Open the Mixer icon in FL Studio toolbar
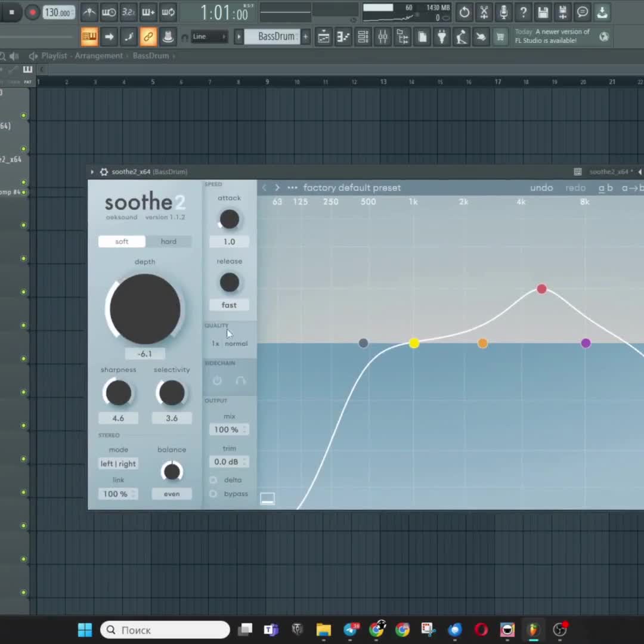The height and width of the screenshot is (644, 644). [x=382, y=36]
